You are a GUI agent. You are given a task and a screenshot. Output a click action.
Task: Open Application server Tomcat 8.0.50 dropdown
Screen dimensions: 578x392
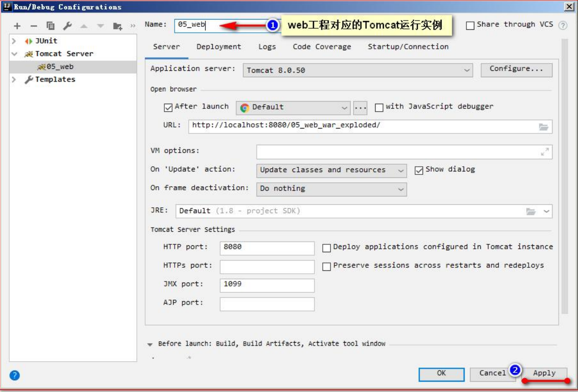click(x=358, y=70)
